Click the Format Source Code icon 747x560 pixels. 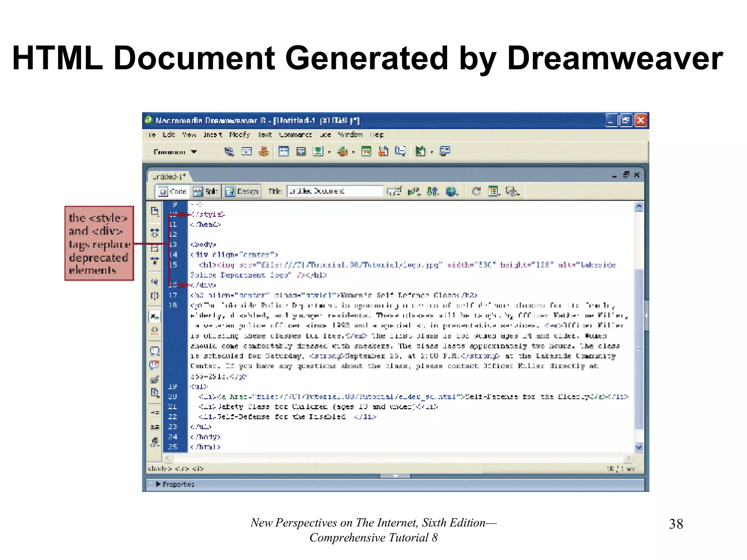[155, 442]
